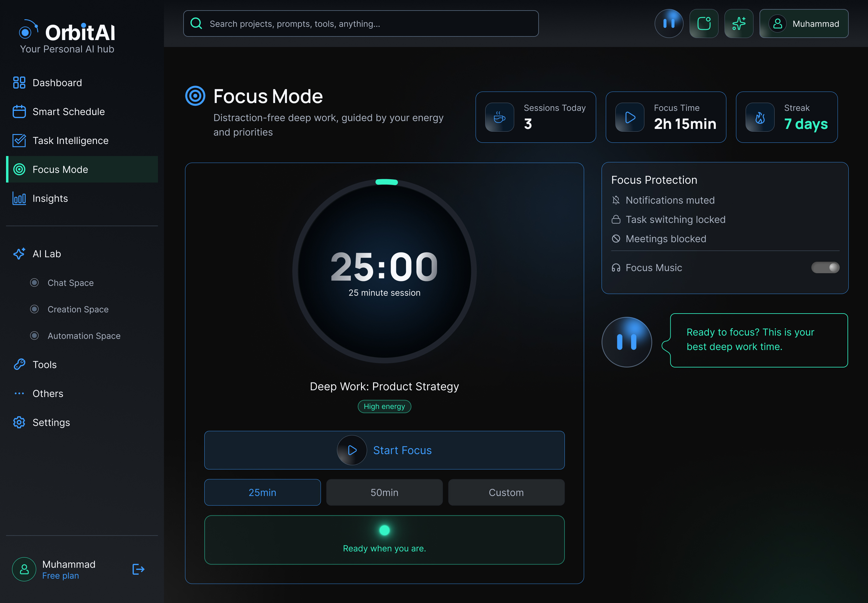Expand the AI Lab section

click(x=46, y=254)
